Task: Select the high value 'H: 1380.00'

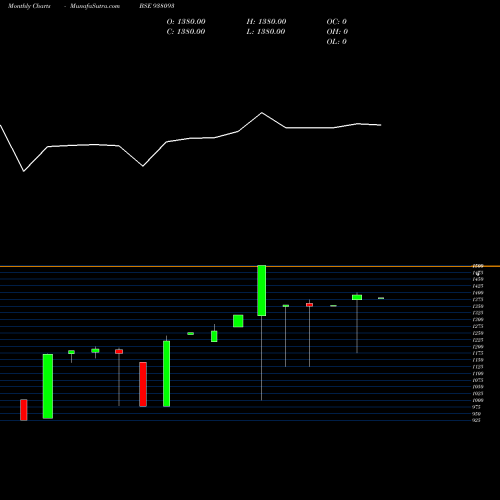Action: 266,22
